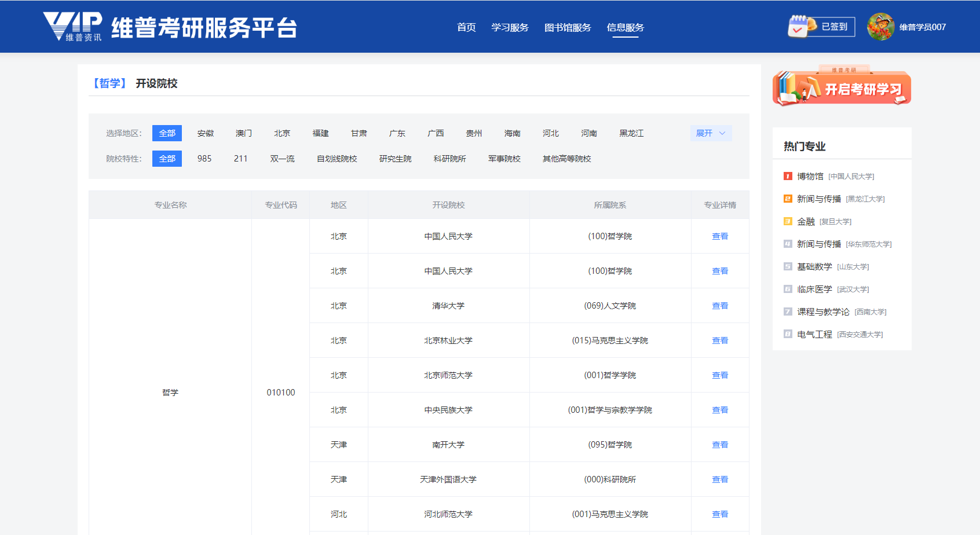Select 全部 in 选择地区 filter
The width and height of the screenshot is (980, 535).
(x=167, y=133)
